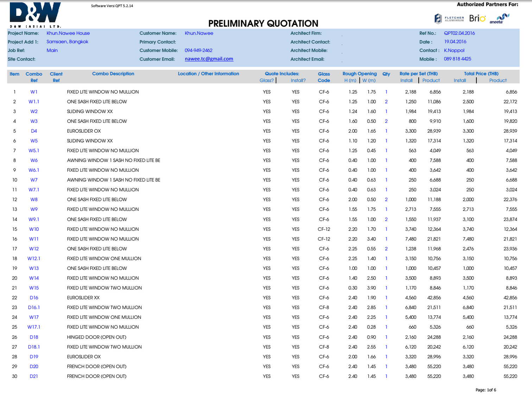Viewport: 532px width, 398px height.
Task: Click description HINGED DOOR (OPEN OUT)
Action: coord(96,337)
